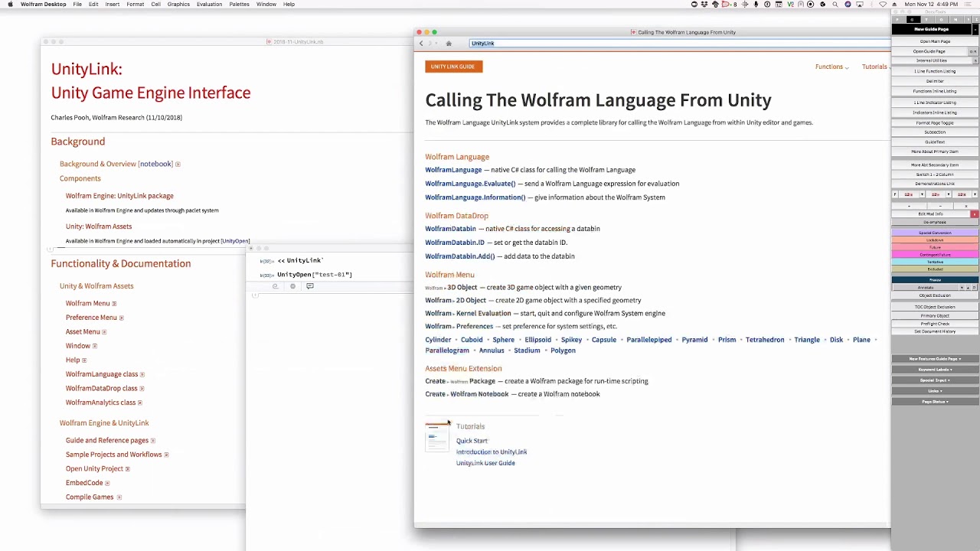Open Tutorials thumbnail icon in guide
Image resolution: width=980 pixels, height=551 pixels.
pyautogui.click(x=437, y=436)
